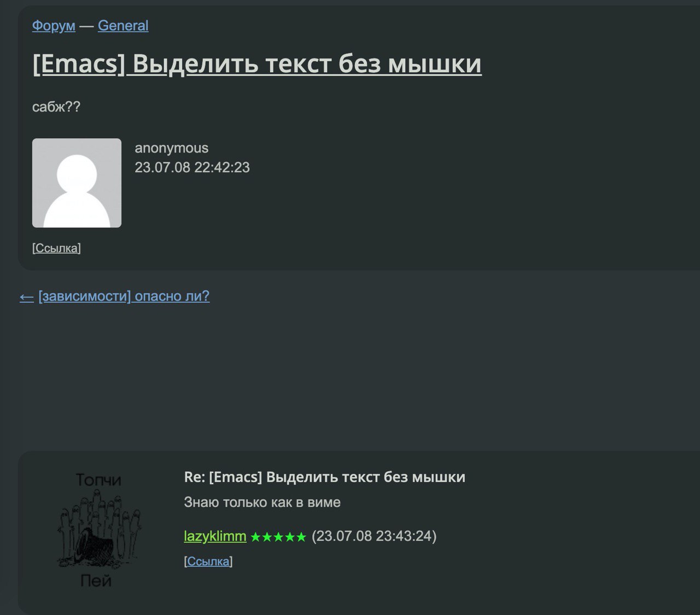Click the Пей caption below the avatar drawing
This screenshot has height=615, width=700.
click(96, 581)
